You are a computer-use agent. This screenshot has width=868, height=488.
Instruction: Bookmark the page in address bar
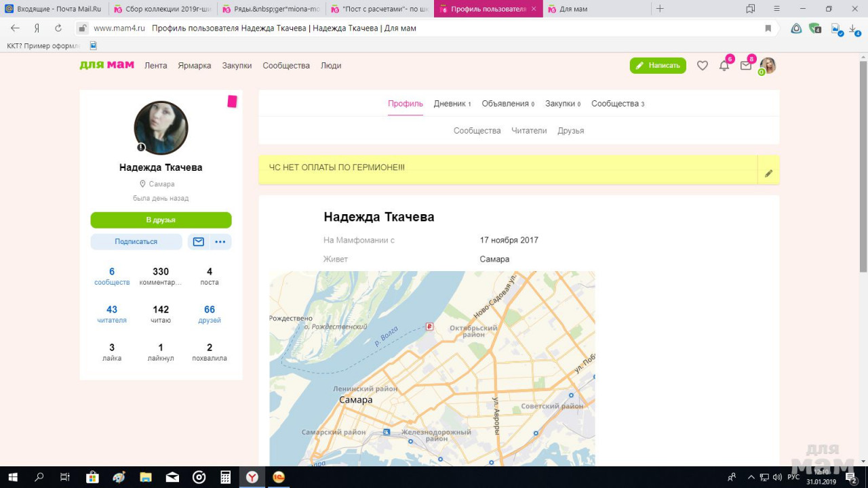tap(768, 28)
